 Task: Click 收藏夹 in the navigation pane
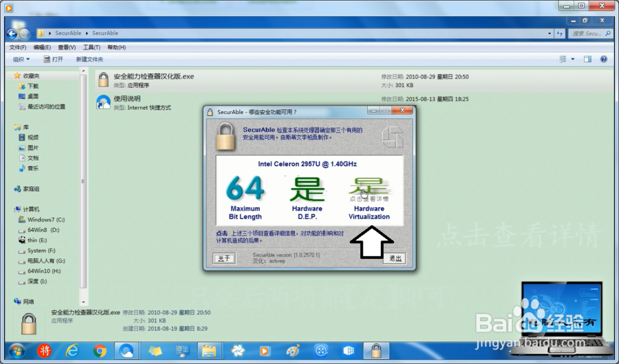click(x=31, y=76)
